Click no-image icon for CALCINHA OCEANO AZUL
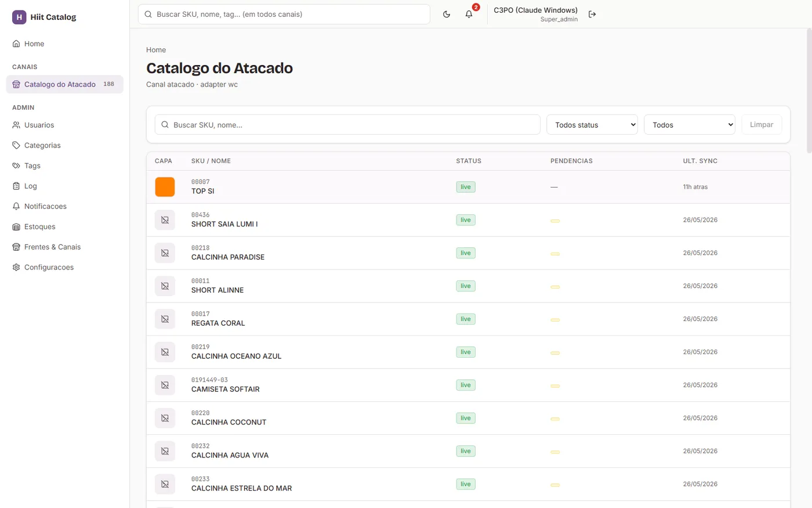Viewport: 812px width, 508px height. click(165, 352)
